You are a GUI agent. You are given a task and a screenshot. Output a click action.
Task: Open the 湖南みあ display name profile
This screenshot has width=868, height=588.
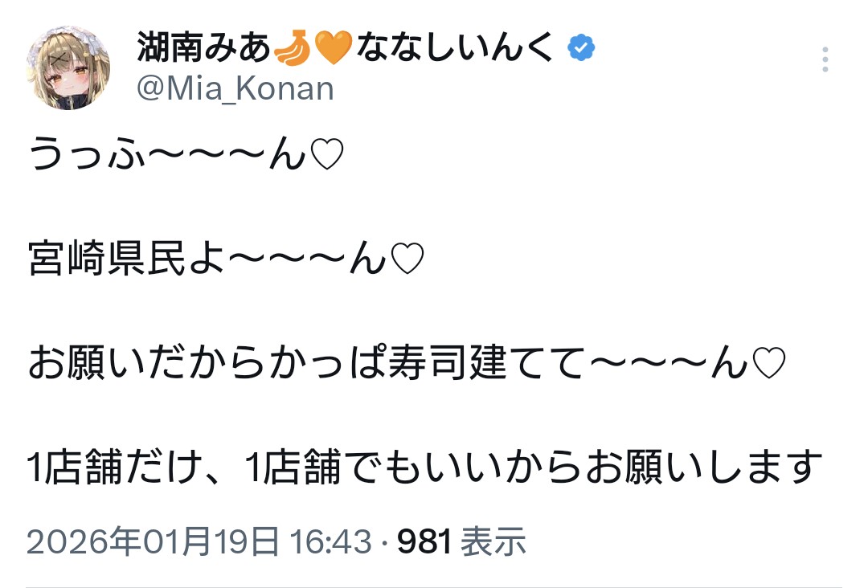pos(204,50)
